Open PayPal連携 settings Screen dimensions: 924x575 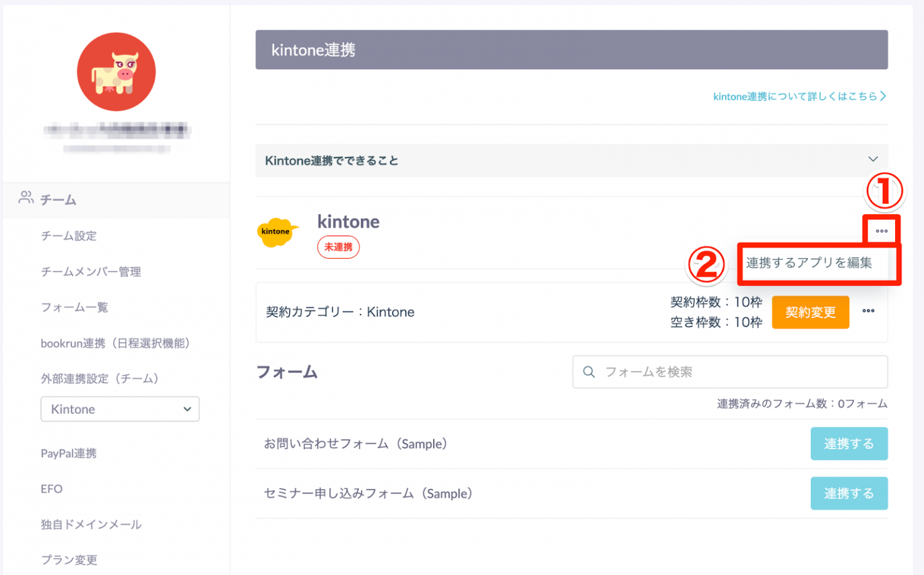click(69, 454)
